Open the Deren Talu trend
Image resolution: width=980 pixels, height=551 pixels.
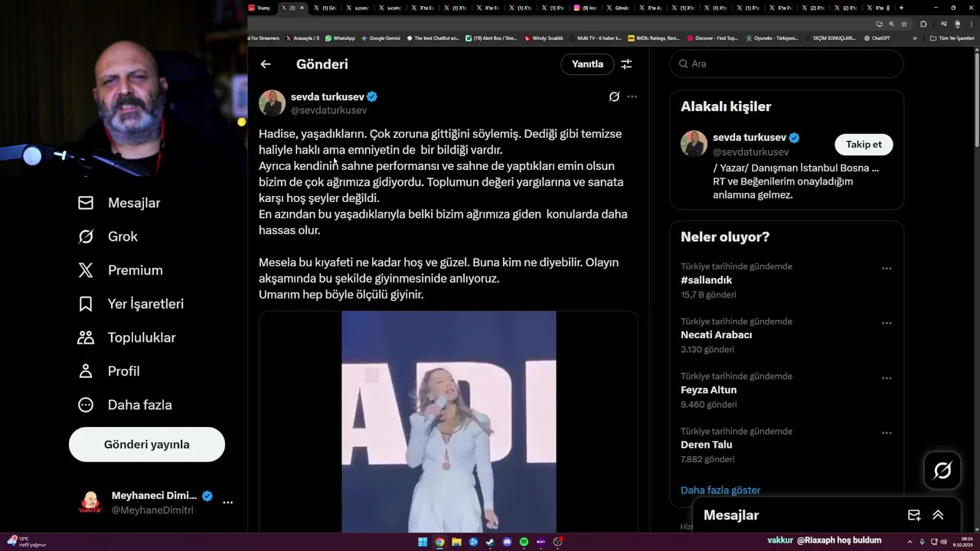(706, 445)
